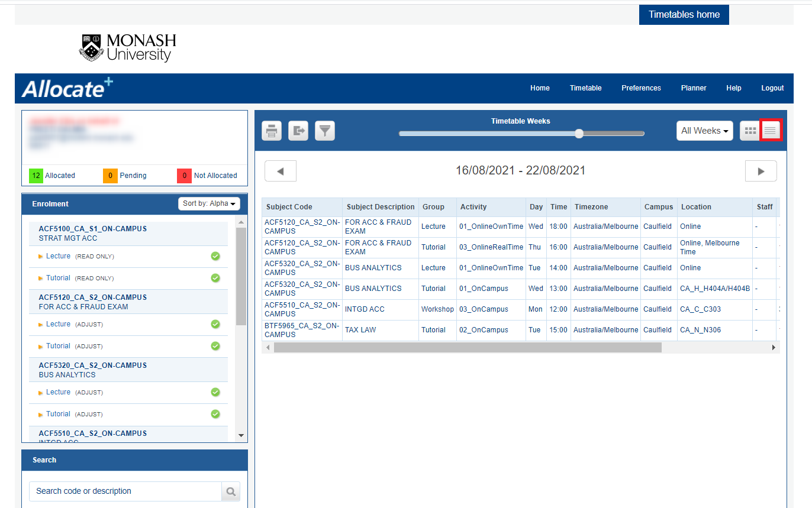Click the table scroll right arrow

(774, 348)
